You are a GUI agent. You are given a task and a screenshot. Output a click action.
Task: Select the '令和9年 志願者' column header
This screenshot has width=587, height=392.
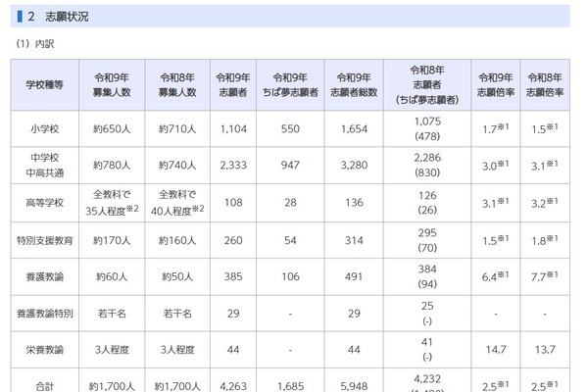click(x=233, y=84)
